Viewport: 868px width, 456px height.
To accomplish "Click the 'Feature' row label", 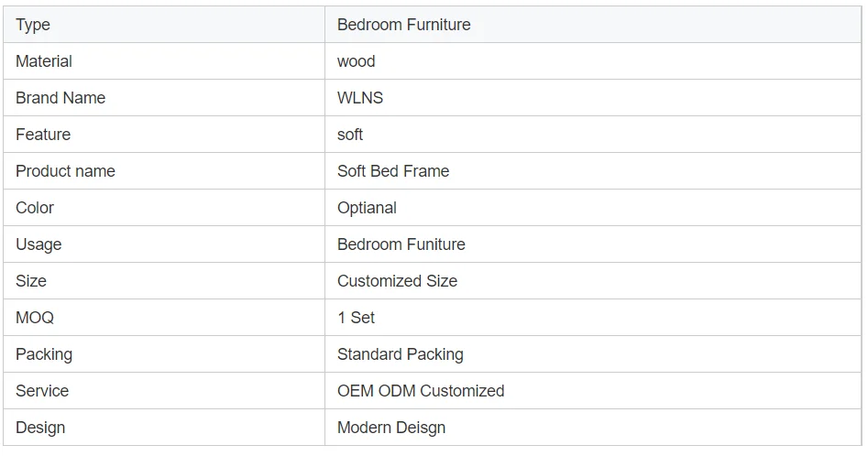I will [x=43, y=135].
